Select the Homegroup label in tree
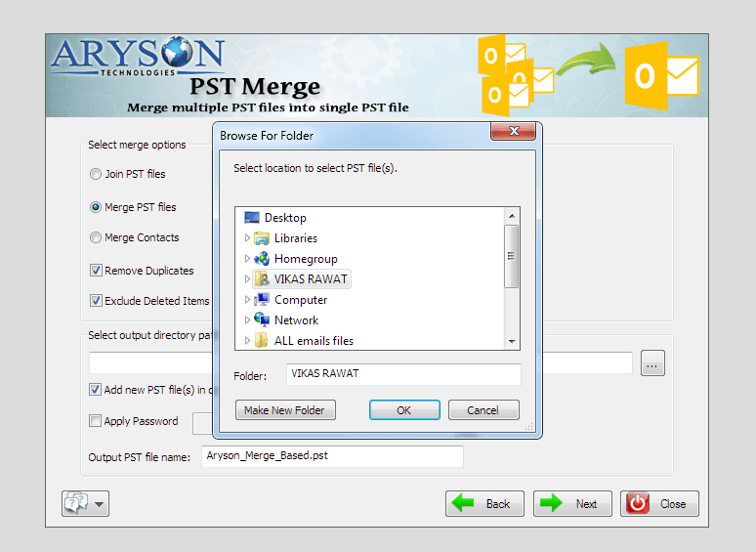Image resolution: width=756 pixels, height=552 pixels. tap(306, 259)
